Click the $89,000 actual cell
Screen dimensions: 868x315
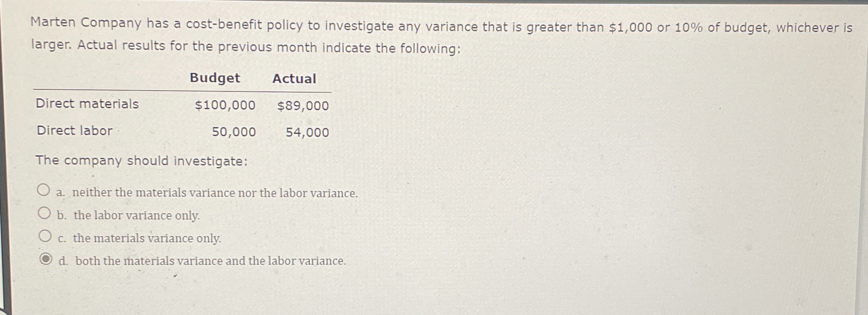(x=303, y=106)
